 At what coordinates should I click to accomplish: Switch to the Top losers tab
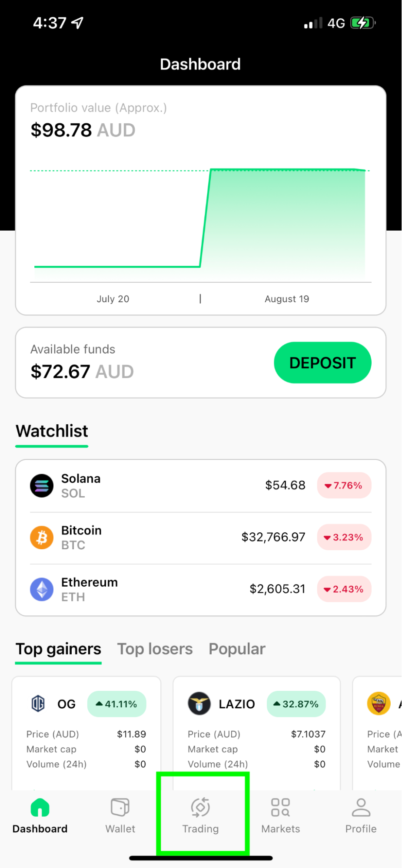[155, 649]
